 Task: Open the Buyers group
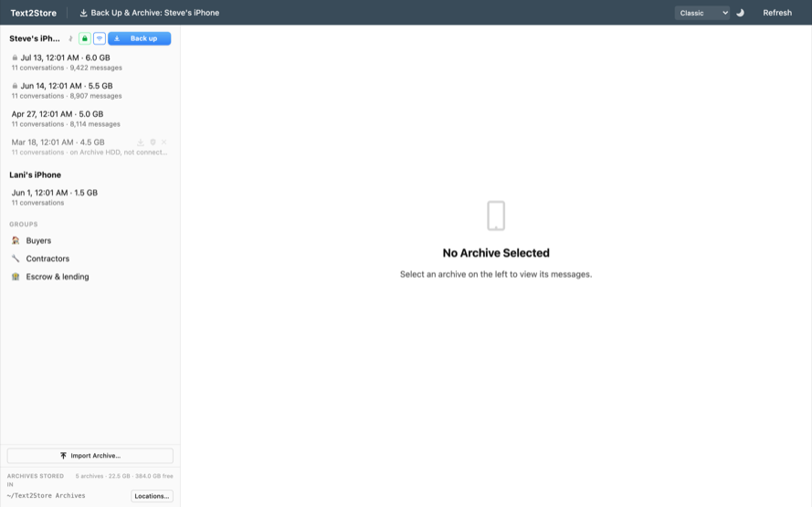90,241
